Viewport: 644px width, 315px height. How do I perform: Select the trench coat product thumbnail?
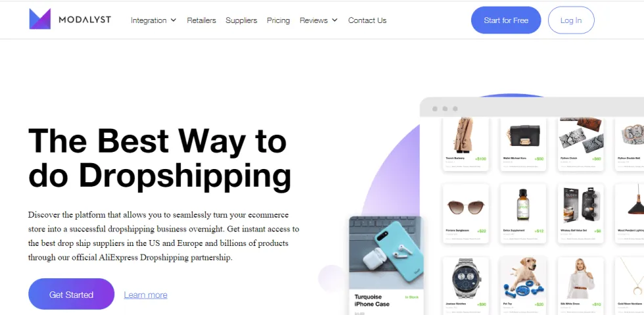[x=465, y=135]
